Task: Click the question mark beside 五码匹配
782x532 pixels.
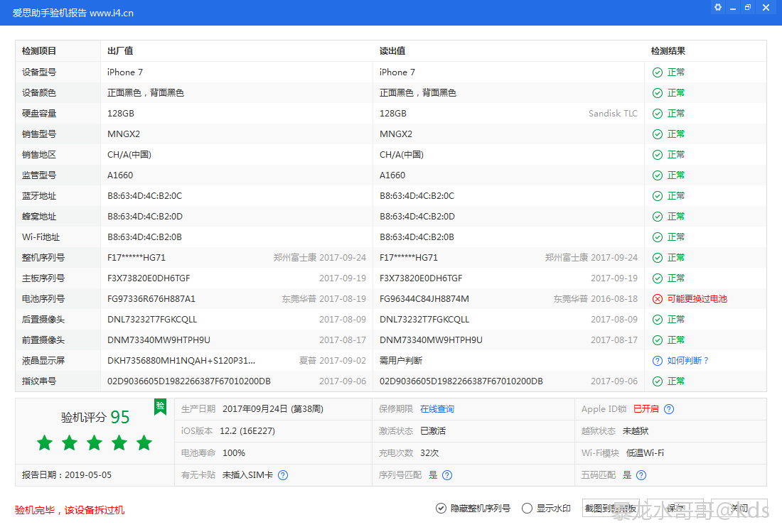Action: (641, 475)
